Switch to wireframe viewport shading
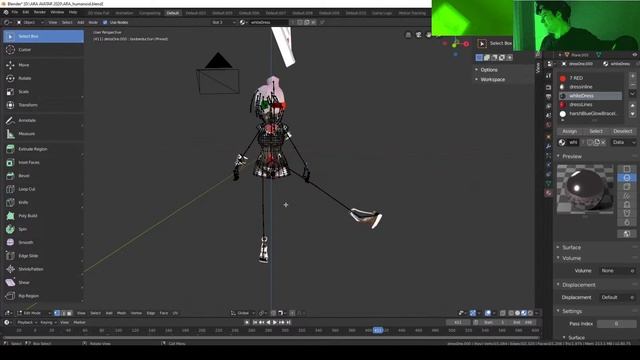The width and height of the screenshot is (640, 360). pyautogui.click(x=511, y=313)
